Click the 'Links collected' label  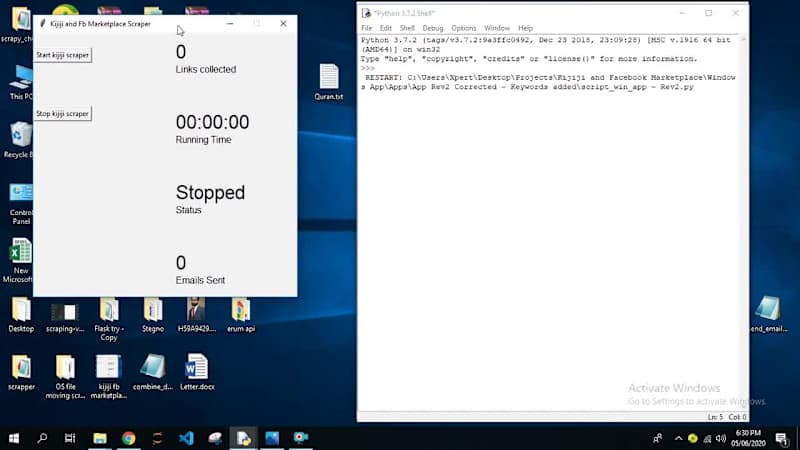(x=206, y=69)
